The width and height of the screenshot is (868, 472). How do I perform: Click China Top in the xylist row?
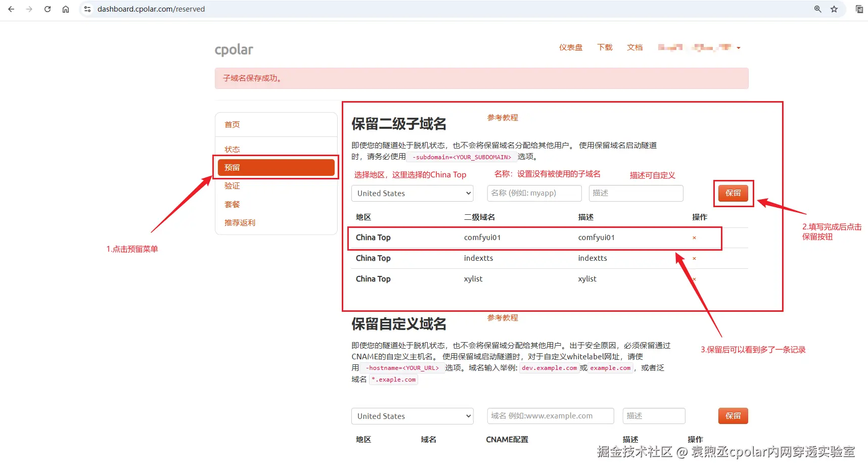pyautogui.click(x=373, y=279)
